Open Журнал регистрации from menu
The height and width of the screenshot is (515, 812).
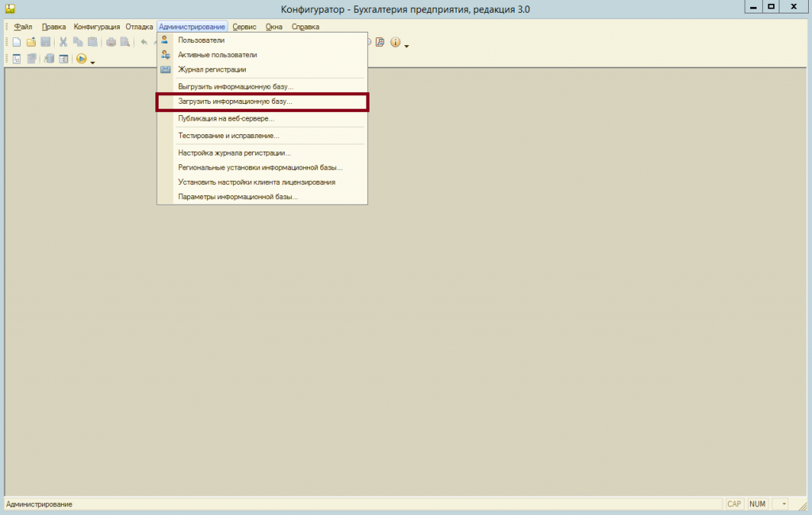[x=262, y=69]
